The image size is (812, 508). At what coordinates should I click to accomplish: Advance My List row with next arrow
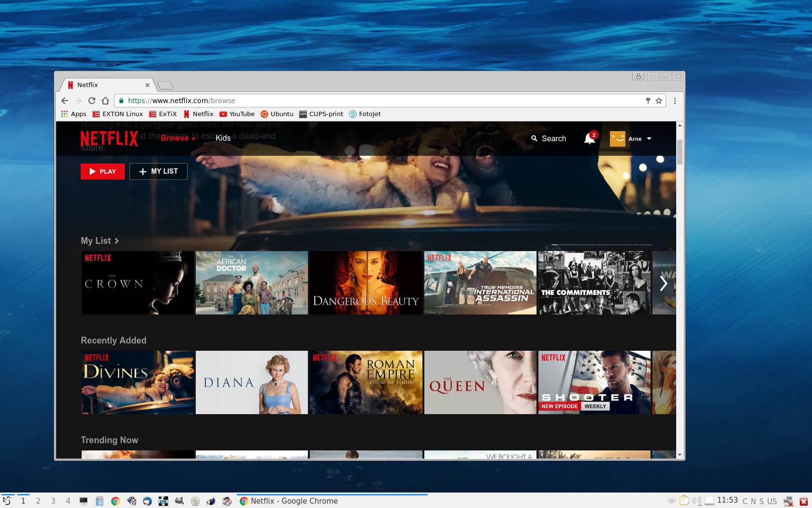point(664,283)
